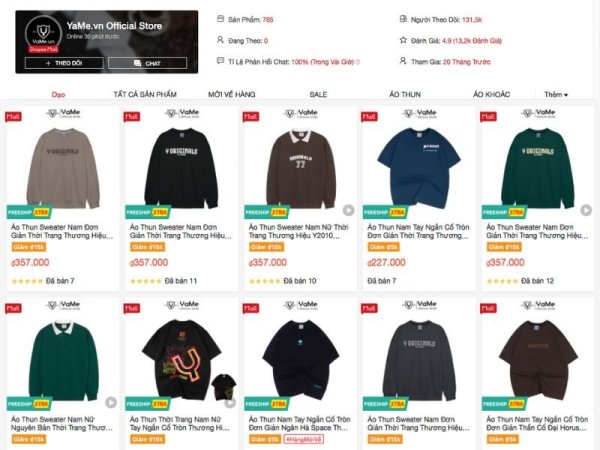Click the #HàngMớiVề tag on navy tee
Screen dimensions: 600x450
click(303, 439)
